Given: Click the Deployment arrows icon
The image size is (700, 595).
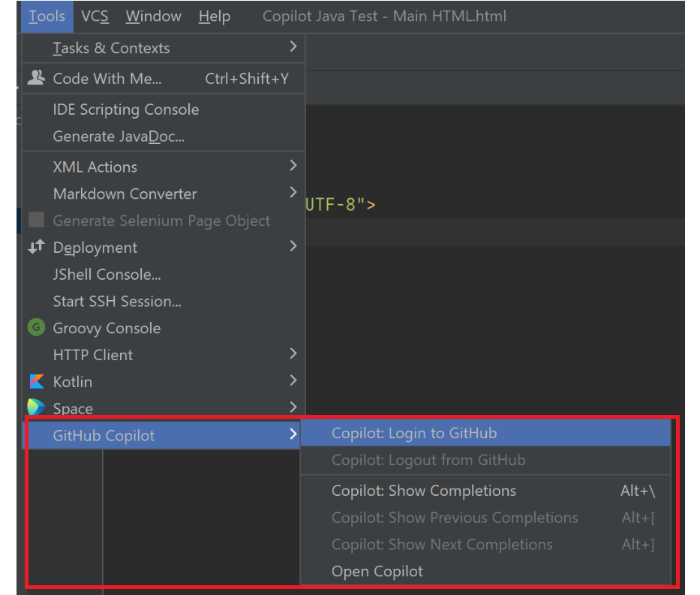Looking at the screenshot, I should pyautogui.click(x=36, y=246).
